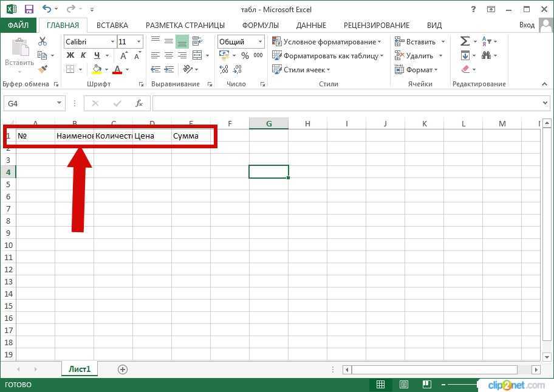Apply thousands separator (000) format
554x392 pixels.
258,55
